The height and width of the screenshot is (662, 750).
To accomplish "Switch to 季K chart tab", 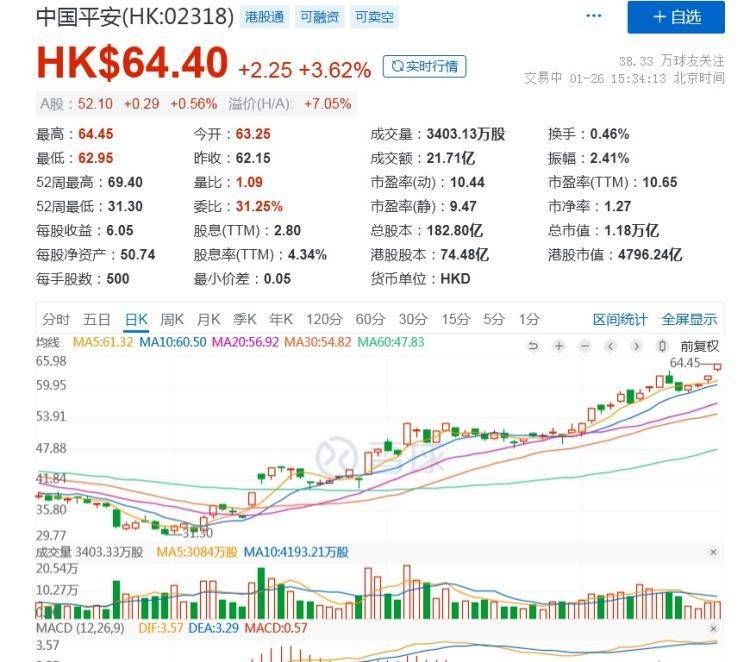I will (x=245, y=319).
